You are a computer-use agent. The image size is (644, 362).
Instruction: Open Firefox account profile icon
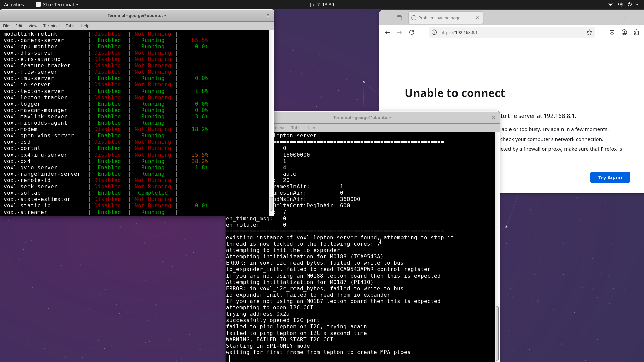click(x=624, y=32)
